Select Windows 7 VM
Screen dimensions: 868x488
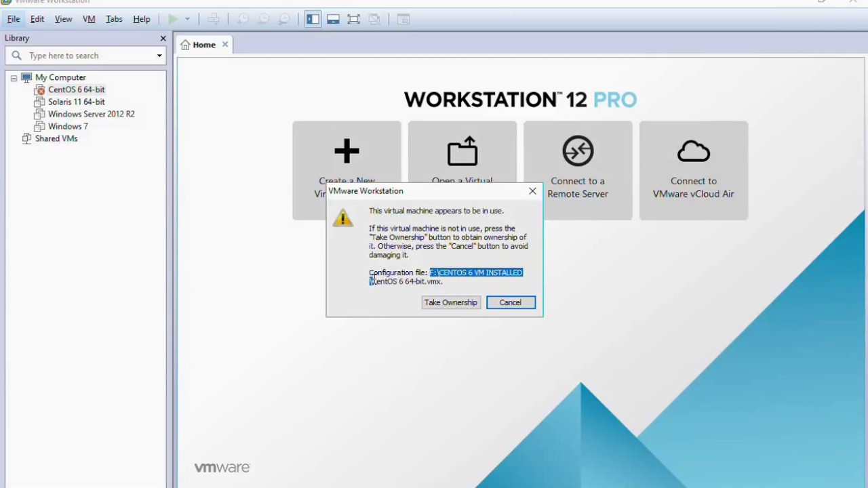tap(68, 126)
